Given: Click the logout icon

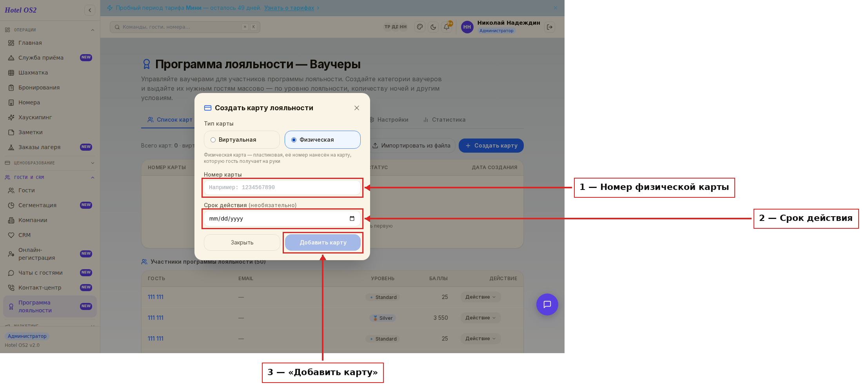Looking at the screenshot, I should tap(550, 27).
